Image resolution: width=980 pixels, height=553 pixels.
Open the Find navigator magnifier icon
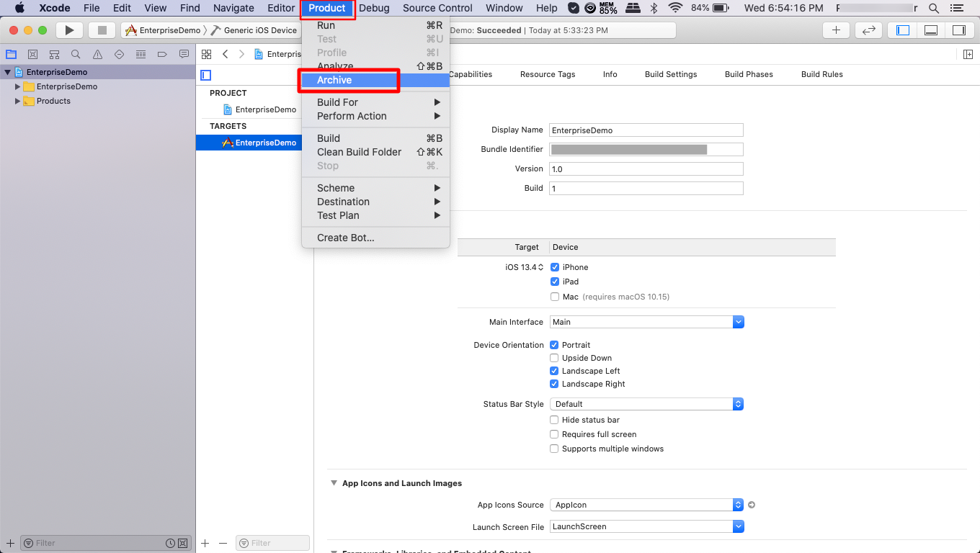click(x=76, y=54)
